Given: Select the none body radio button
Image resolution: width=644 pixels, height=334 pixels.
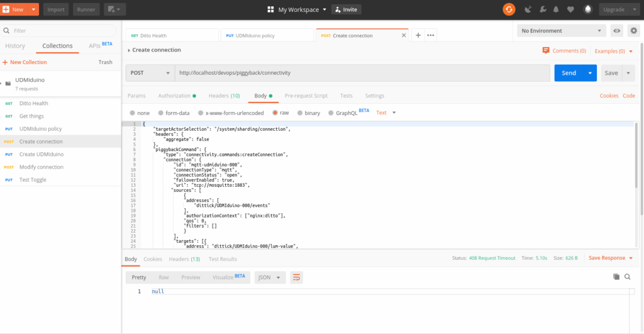Looking at the screenshot, I should [132, 113].
